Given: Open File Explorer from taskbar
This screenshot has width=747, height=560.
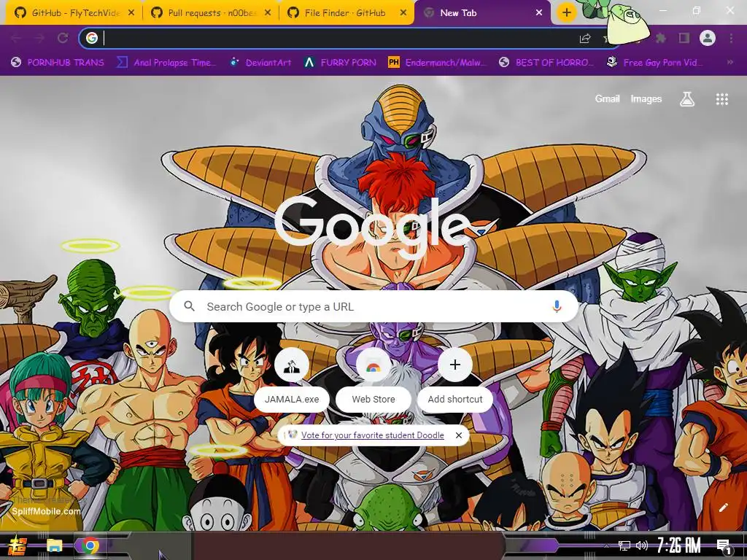Looking at the screenshot, I should [54, 545].
